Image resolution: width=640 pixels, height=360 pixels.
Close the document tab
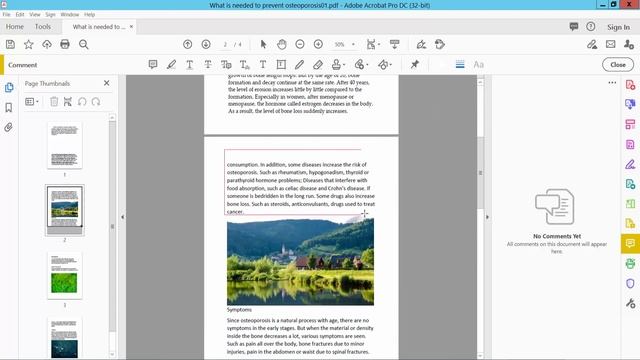[131, 27]
